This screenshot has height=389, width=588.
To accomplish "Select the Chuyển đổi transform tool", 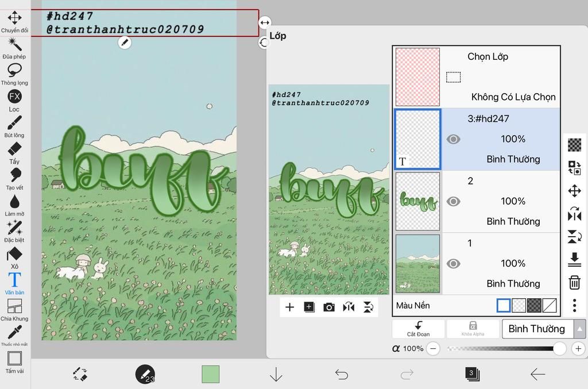I will 14,22.
